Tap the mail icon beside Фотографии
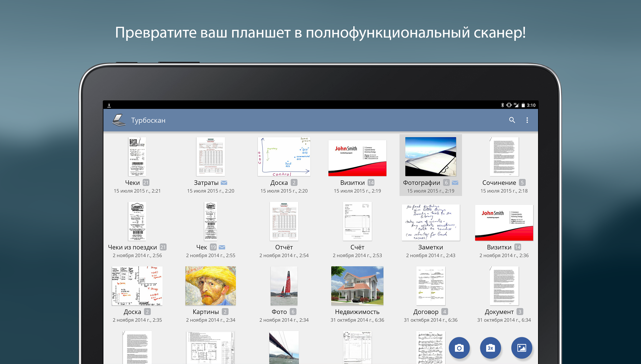641x364 pixels. (455, 183)
